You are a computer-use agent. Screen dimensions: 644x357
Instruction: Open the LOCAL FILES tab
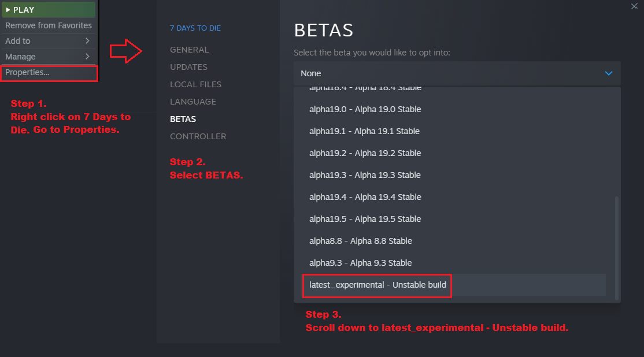(x=195, y=84)
